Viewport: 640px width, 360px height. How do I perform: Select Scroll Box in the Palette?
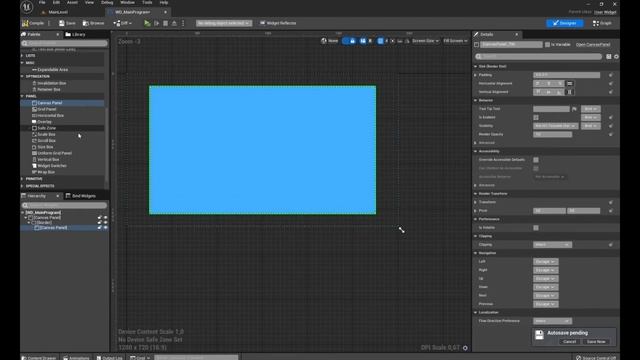pos(46,141)
